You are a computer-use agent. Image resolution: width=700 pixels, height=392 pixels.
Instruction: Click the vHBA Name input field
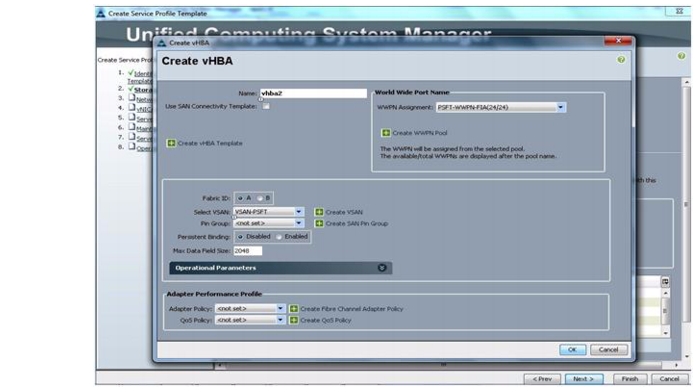click(313, 93)
